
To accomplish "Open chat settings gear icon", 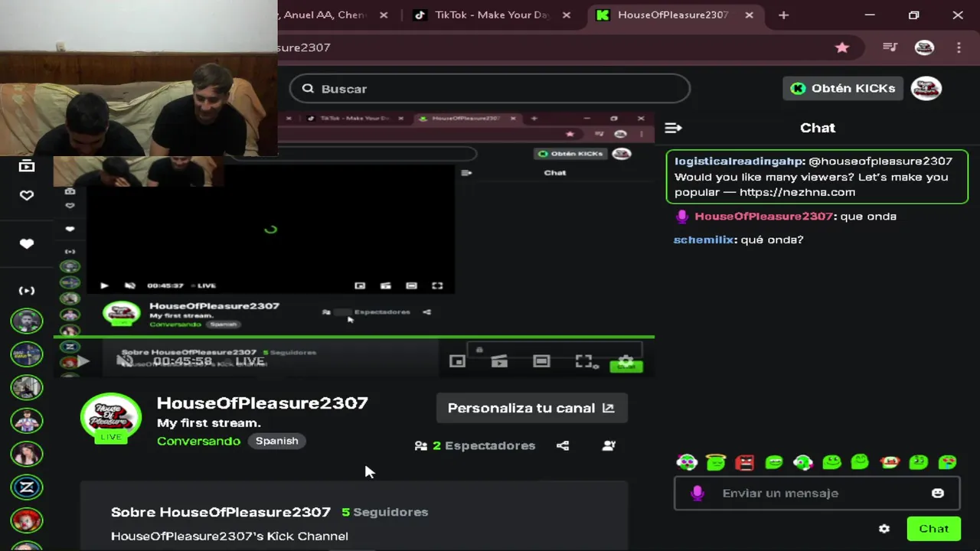I will point(884,529).
